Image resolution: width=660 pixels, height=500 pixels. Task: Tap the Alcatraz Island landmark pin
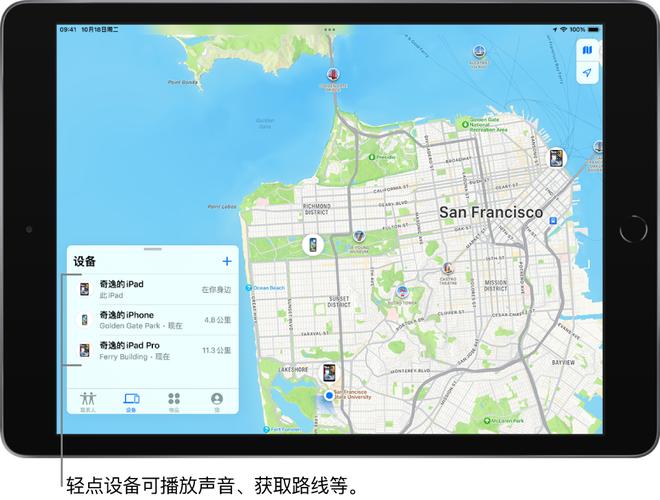pyautogui.click(x=478, y=52)
